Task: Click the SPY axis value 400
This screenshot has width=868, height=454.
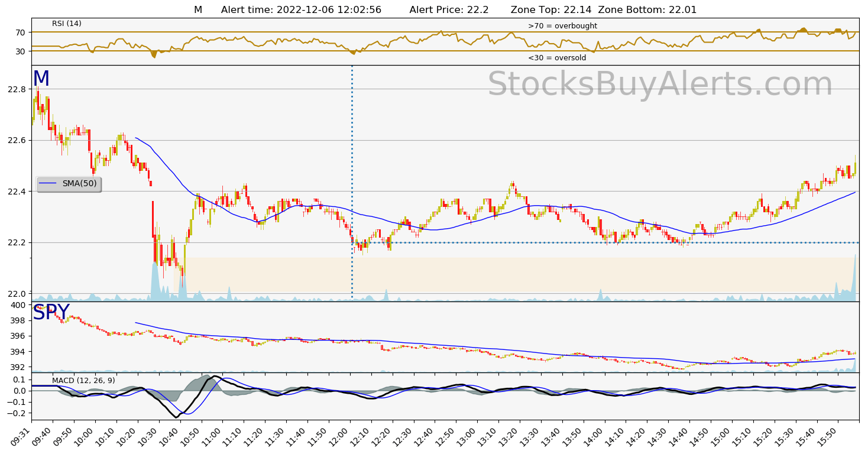Action: (x=18, y=305)
